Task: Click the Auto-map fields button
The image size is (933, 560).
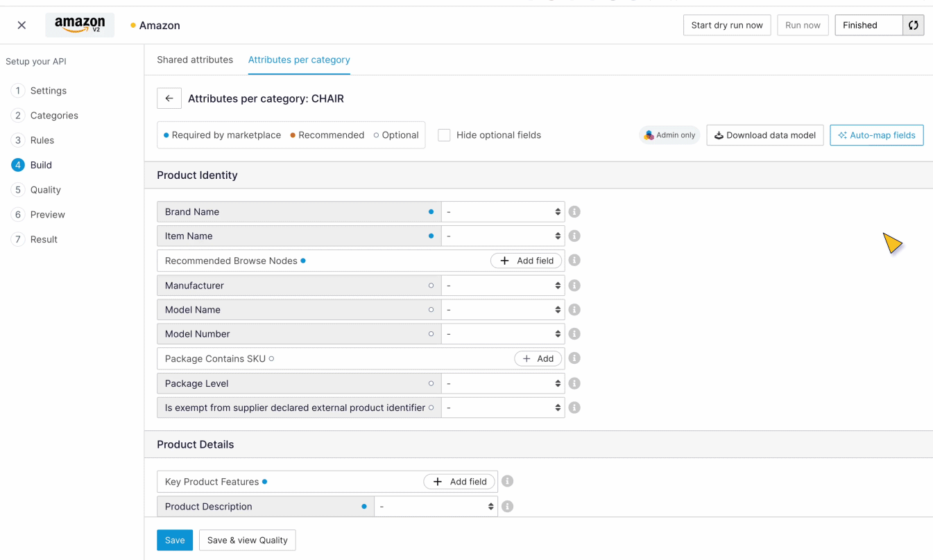Action: pos(876,135)
